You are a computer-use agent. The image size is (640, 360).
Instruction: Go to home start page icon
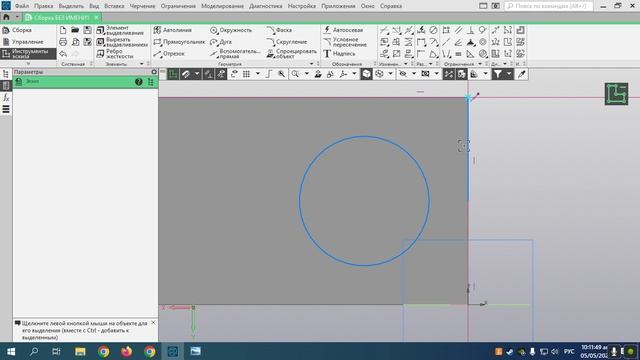tap(6, 18)
